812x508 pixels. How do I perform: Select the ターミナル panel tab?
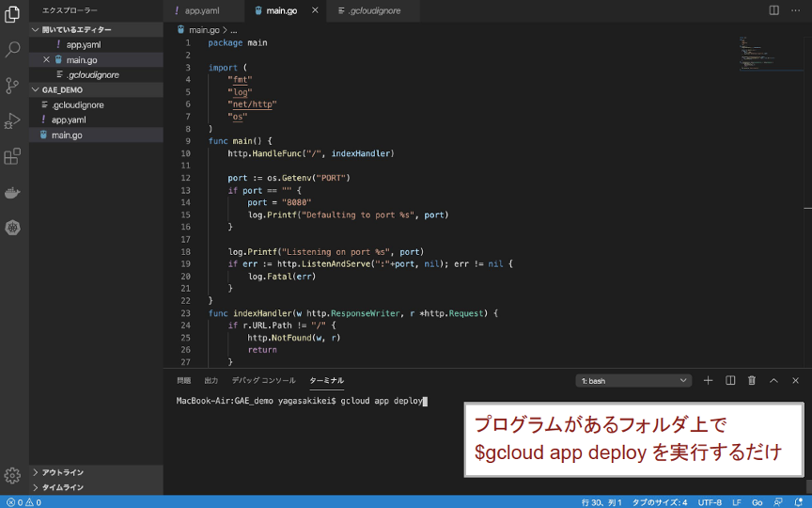(x=326, y=380)
